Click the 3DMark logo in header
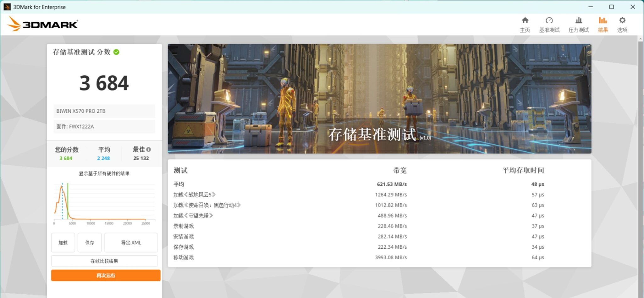Screen dimensions: 644x298 click(x=42, y=24)
